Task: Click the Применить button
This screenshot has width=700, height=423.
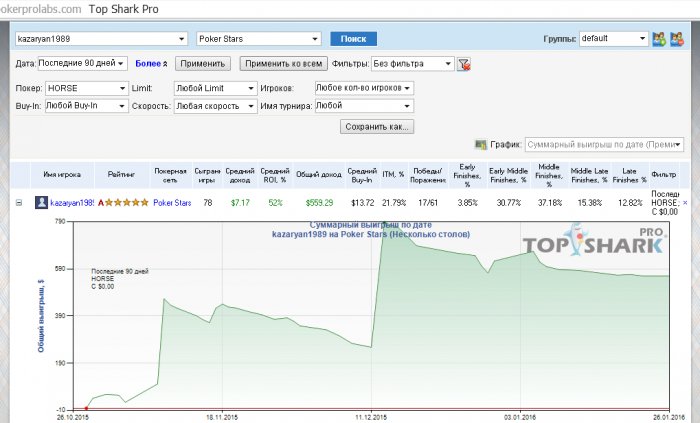Action: point(203,64)
